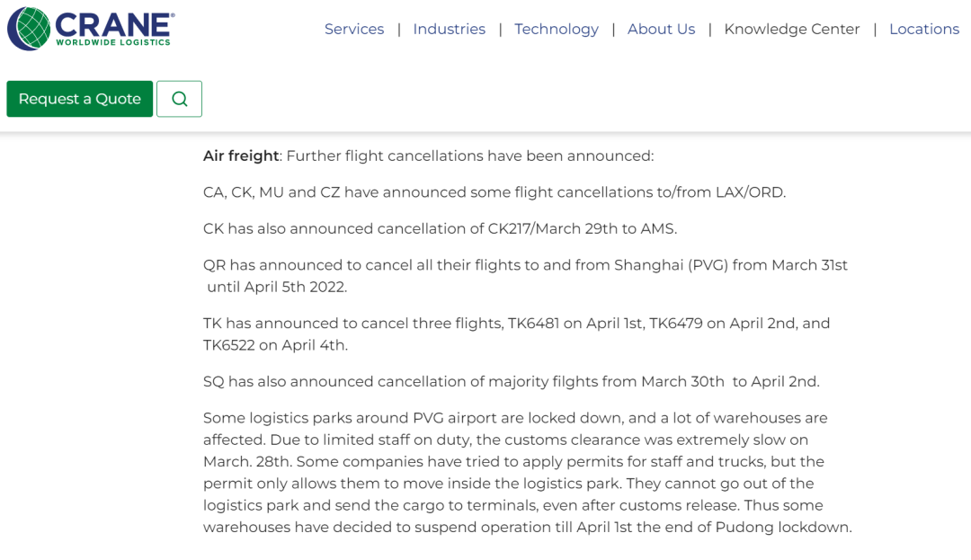Click the Request a Quote button
Viewport: 971px width, 560px height.
pos(79,99)
